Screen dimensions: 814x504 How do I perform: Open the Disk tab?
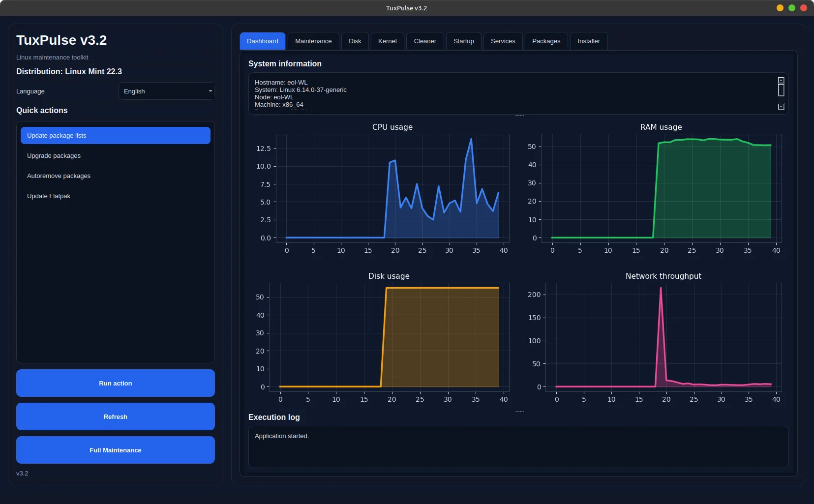355,41
